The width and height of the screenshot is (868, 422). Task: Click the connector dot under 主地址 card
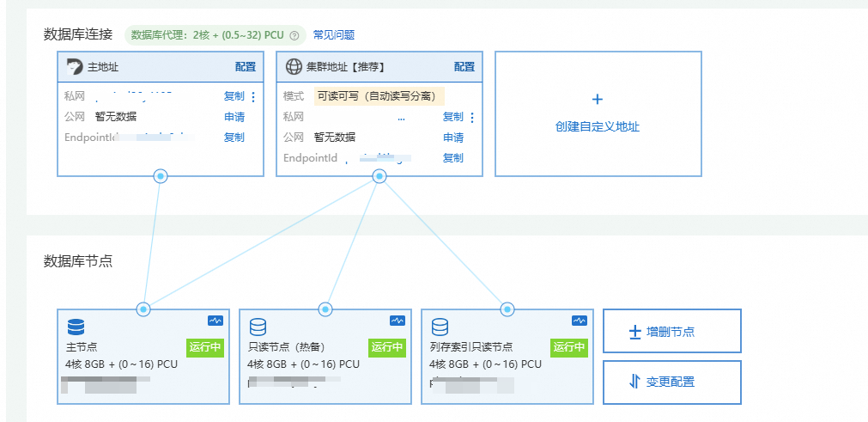coord(161,177)
